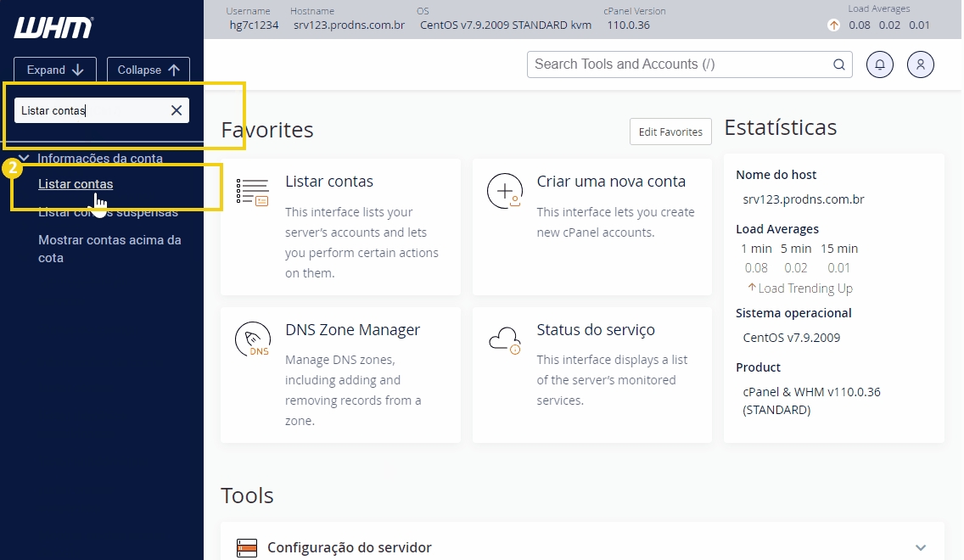Open the Listar contas sidebar link

[x=76, y=183]
